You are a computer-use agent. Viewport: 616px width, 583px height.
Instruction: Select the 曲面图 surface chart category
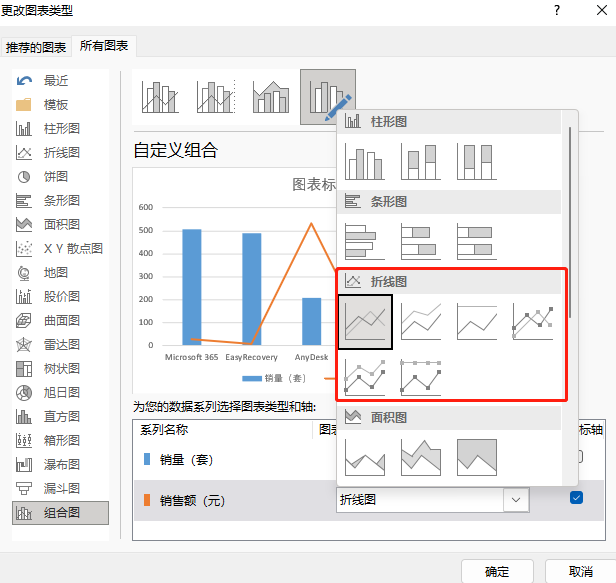(60, 321)
